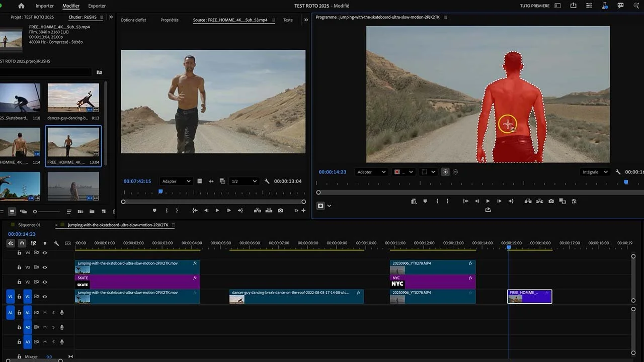Open timeline display settings wrench
Screen dimensions: 644x362
tap(56, 243)
